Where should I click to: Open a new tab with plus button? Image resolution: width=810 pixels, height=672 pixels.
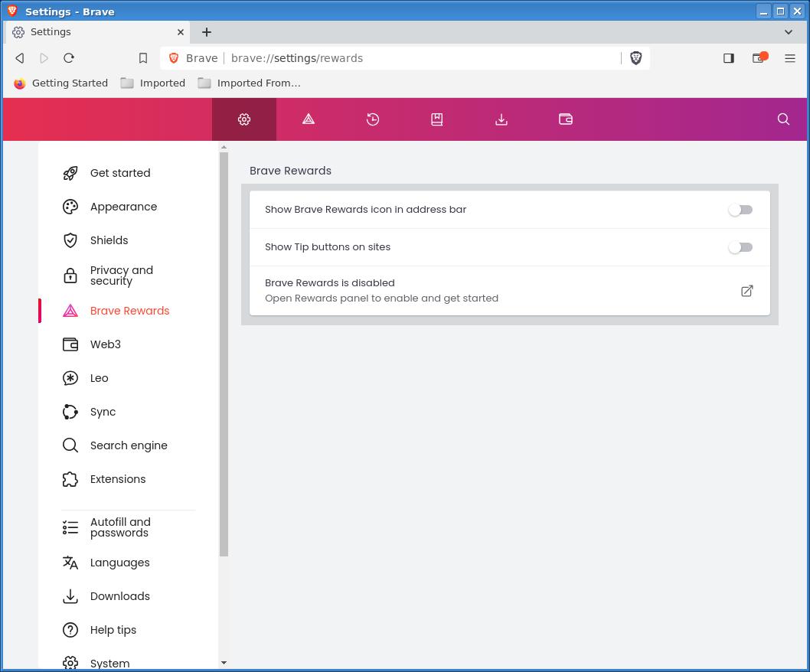pos(207,32)
